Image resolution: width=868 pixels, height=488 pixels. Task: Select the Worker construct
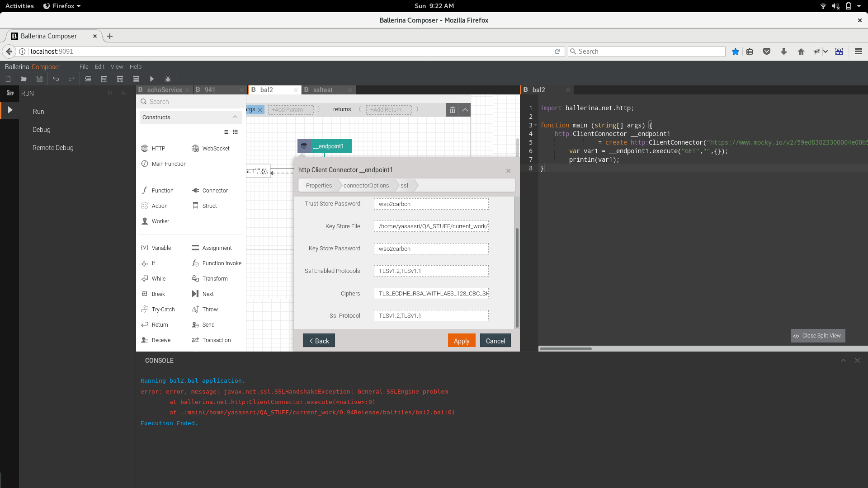(156, 221)
